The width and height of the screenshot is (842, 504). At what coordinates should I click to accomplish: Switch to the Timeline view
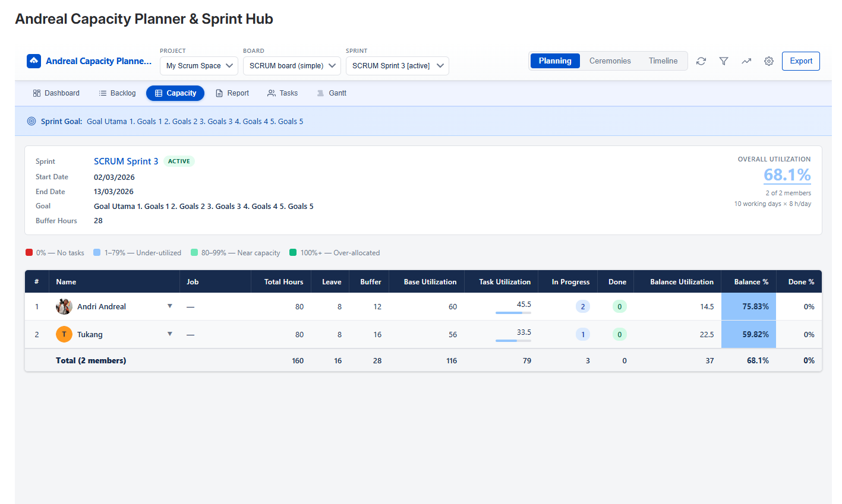point(663,61)
